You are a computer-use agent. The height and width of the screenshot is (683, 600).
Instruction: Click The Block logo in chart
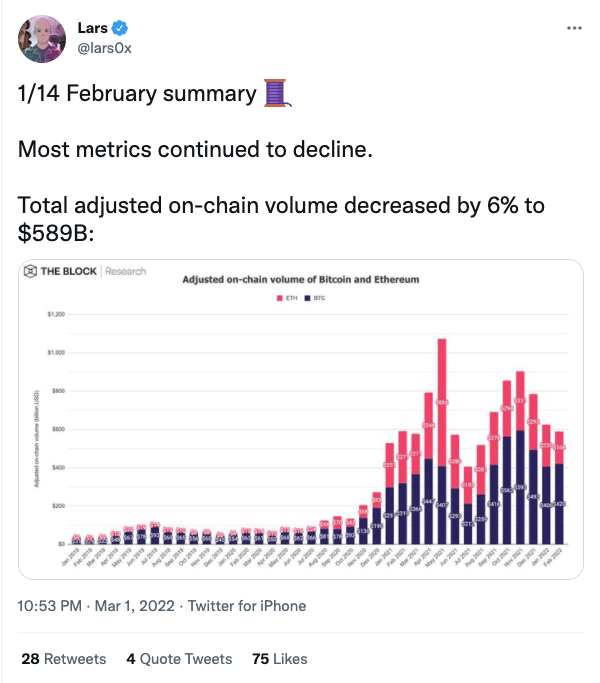[63, 272]
